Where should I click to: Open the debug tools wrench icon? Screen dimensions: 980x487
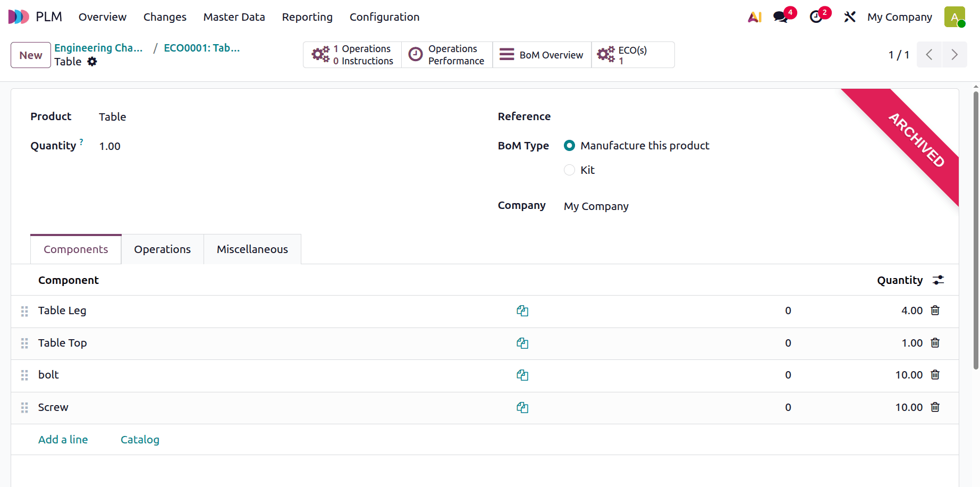tap(850, 17)
